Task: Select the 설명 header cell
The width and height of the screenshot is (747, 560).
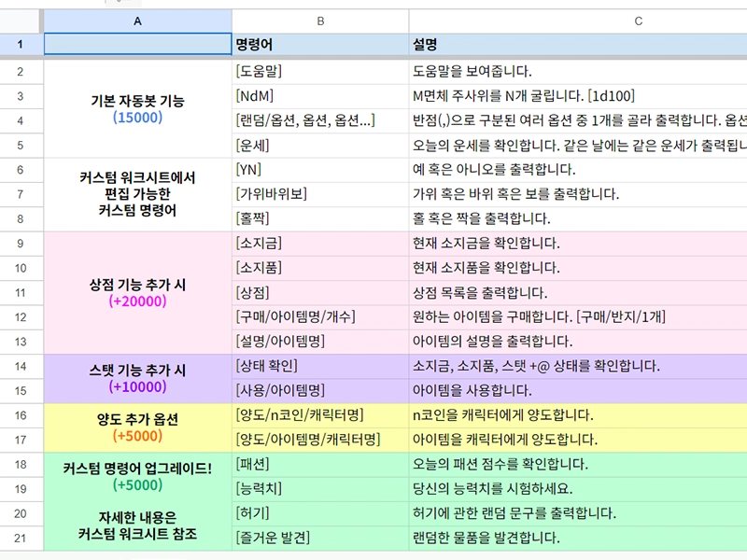Action: (578, 45)
